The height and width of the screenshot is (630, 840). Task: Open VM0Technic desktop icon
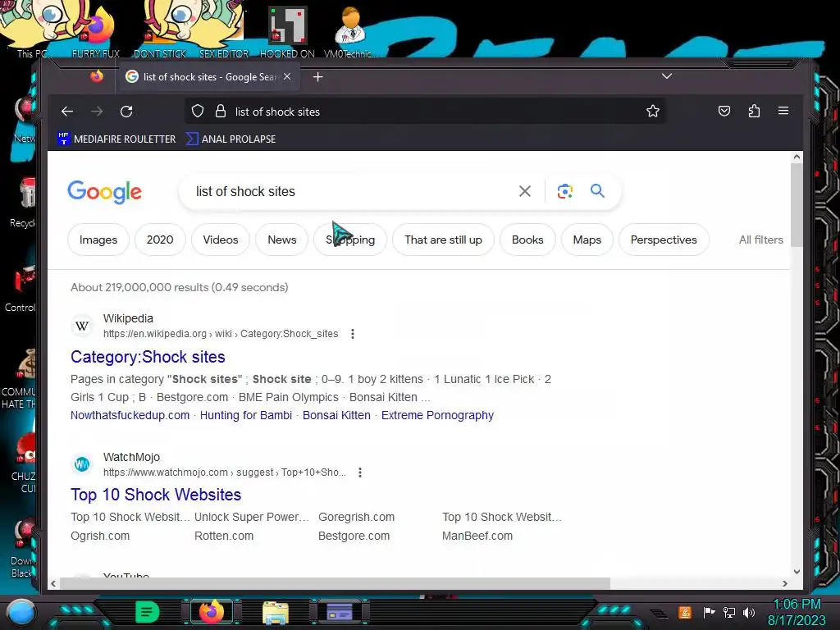350,32
